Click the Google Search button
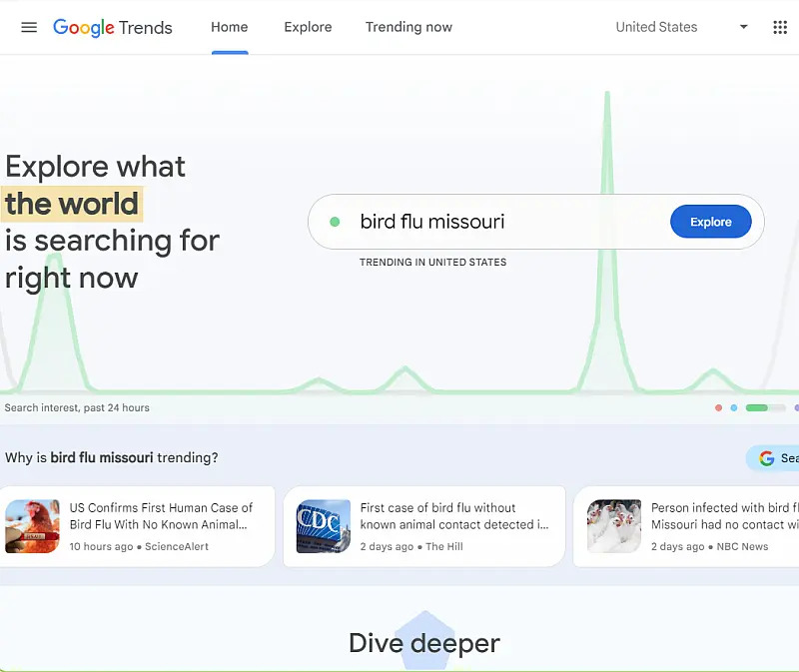 [x=773, y=458]
